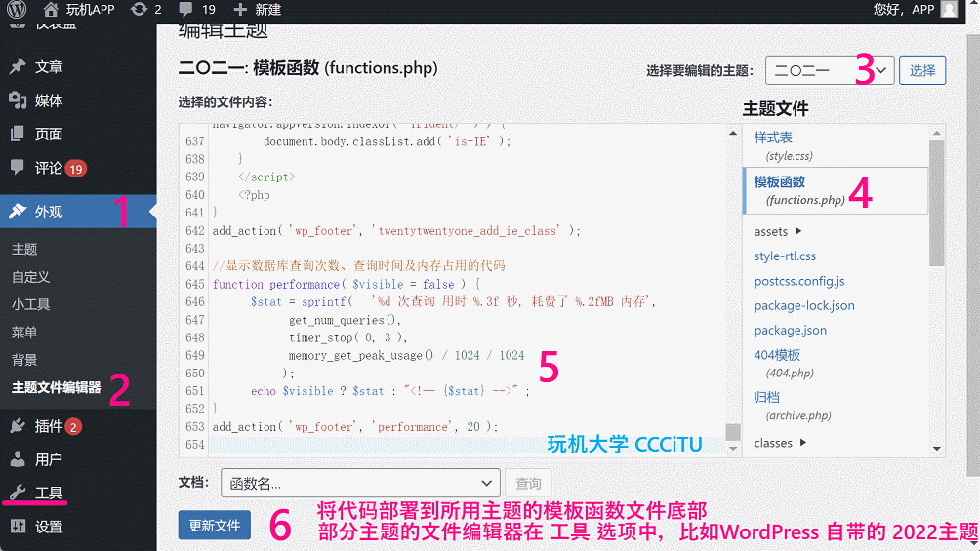Expand the assets folder
980x551 pixels.
[x=778, y=232]
